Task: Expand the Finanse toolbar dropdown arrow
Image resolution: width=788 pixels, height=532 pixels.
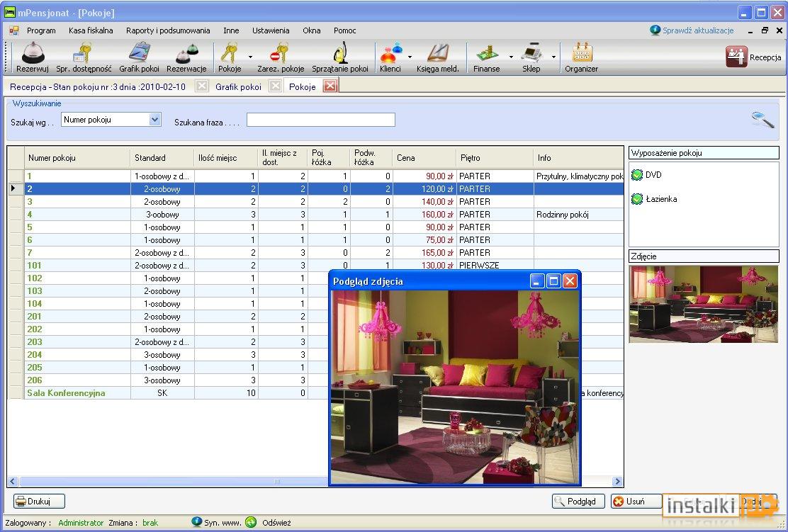Action: click(511, 57)
